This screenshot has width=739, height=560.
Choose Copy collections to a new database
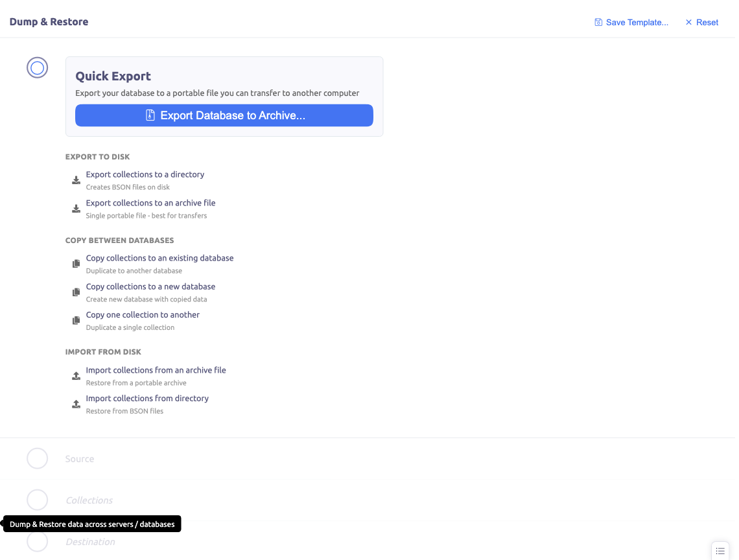150,286
